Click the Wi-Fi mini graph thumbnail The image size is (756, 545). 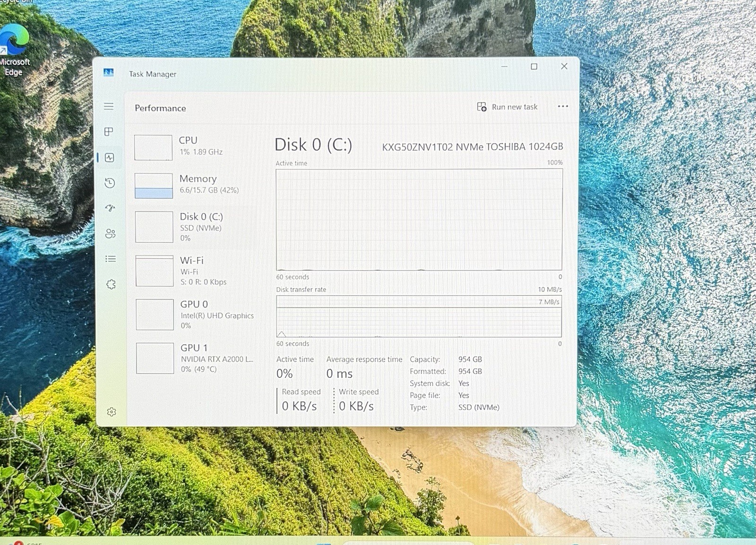[x=155, y=271]
